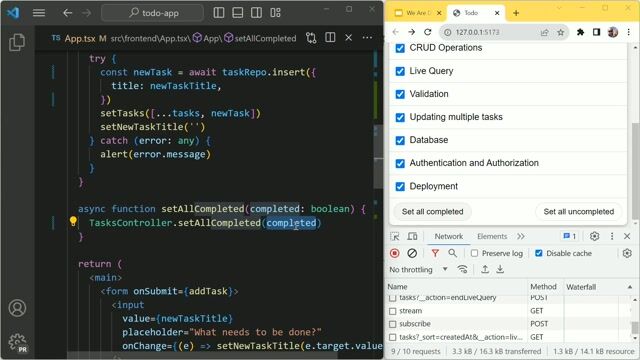The image size is (640, 360).
Task: Open Chrome three-dot menu
Action: pos(629,32)
